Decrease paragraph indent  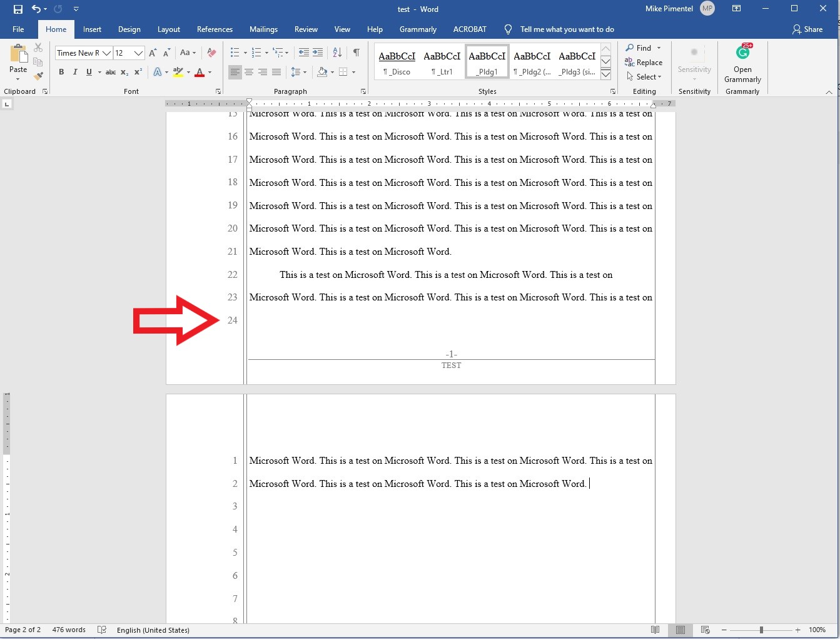point(303,53)
